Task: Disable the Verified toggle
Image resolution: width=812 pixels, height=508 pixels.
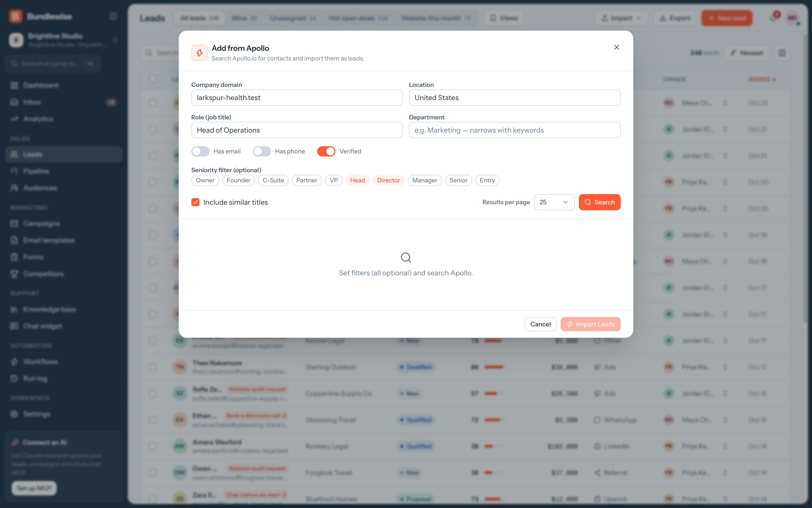Action: coord(326,151)
